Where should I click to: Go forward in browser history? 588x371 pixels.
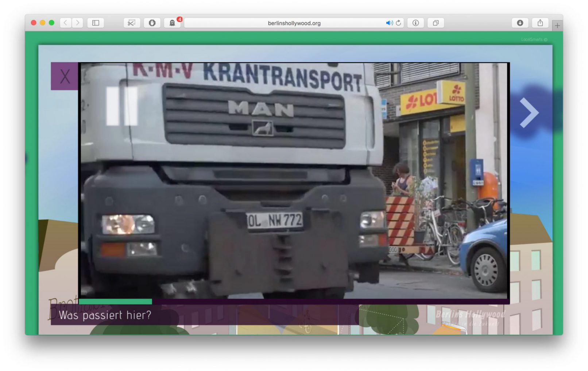click(77, 23)
